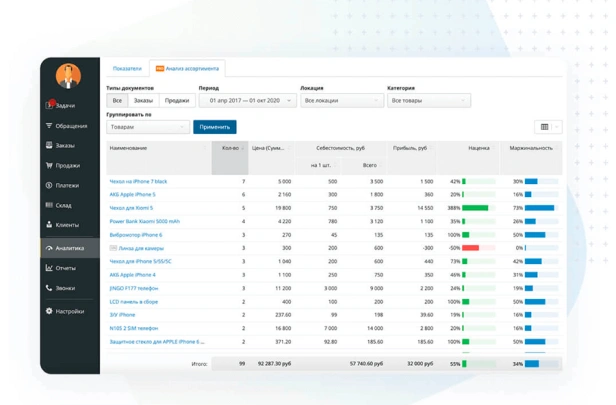Open Заказы from the sidebar
Viewport: 616px width, 405px height.
[49, 146]
